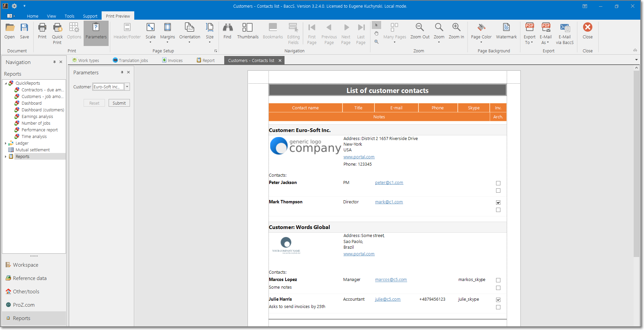Open Performance report item

pos(40,130)
